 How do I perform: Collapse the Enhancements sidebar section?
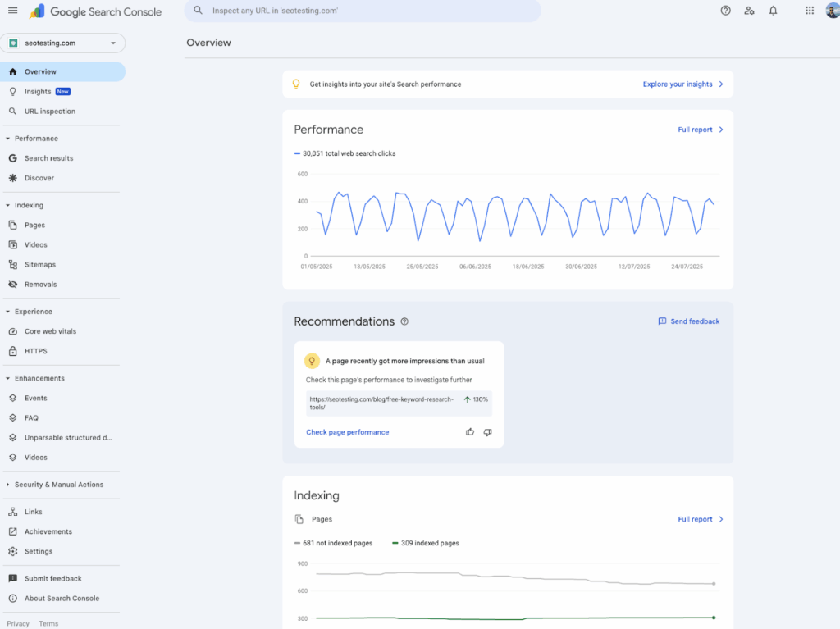coord(7,378)
